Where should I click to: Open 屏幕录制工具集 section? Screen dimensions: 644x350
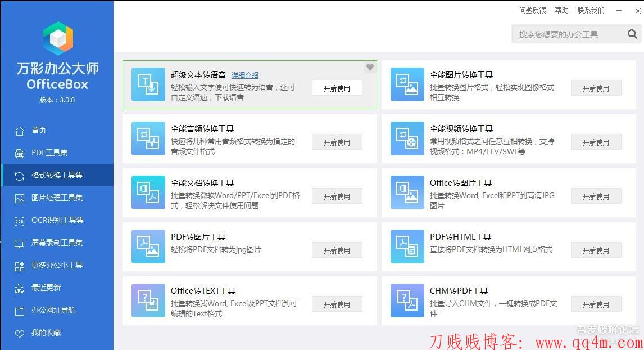[x=57, y=243]
